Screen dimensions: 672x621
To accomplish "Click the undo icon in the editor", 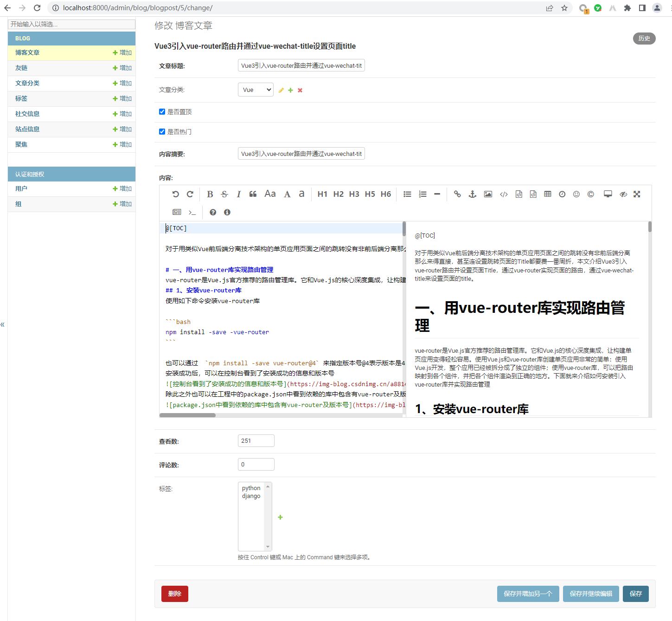I will [x=175, y=194].
